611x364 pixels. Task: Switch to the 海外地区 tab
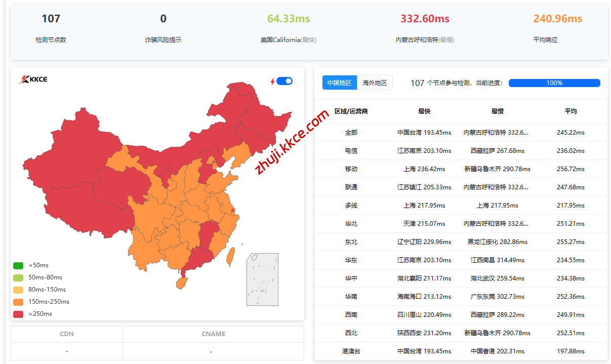click(x=375, y=83)
